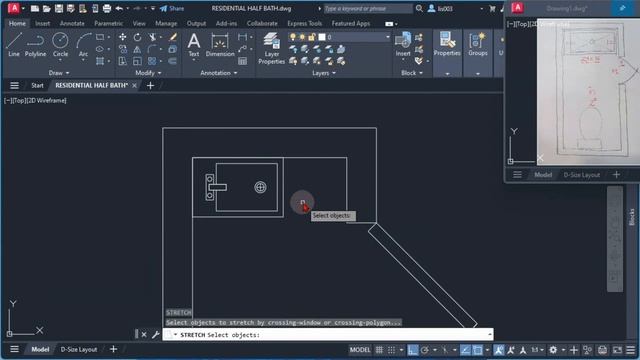The height and width of the screenshot is (360, 640).
Task: Click the Insert block icon
Action: pyautogui.click(x=403, y=44)
